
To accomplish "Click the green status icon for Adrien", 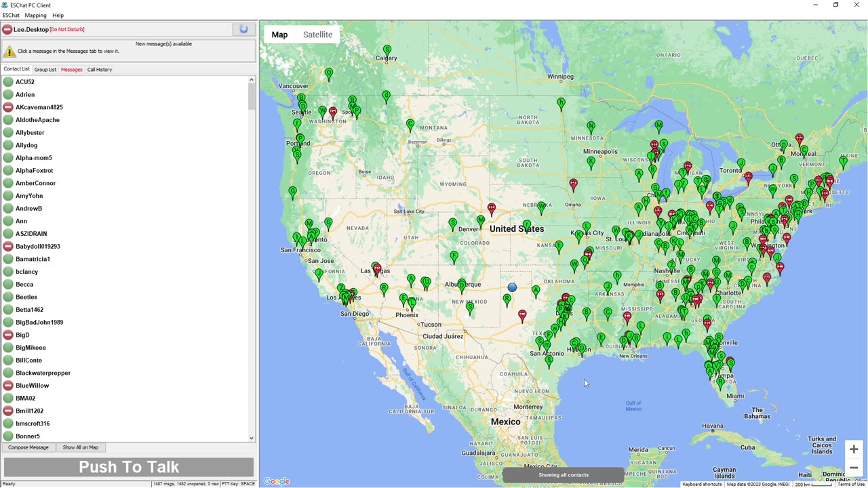I will point(8,95).
